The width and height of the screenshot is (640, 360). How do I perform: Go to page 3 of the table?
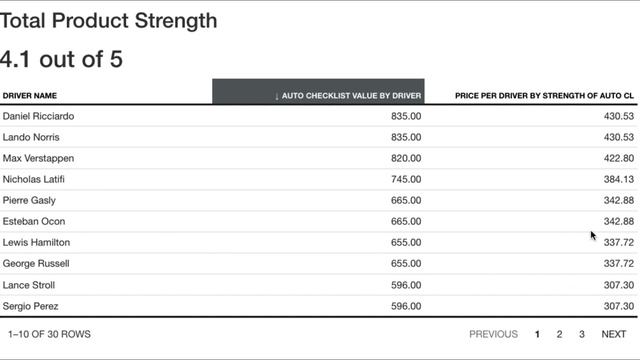[582, 334]
